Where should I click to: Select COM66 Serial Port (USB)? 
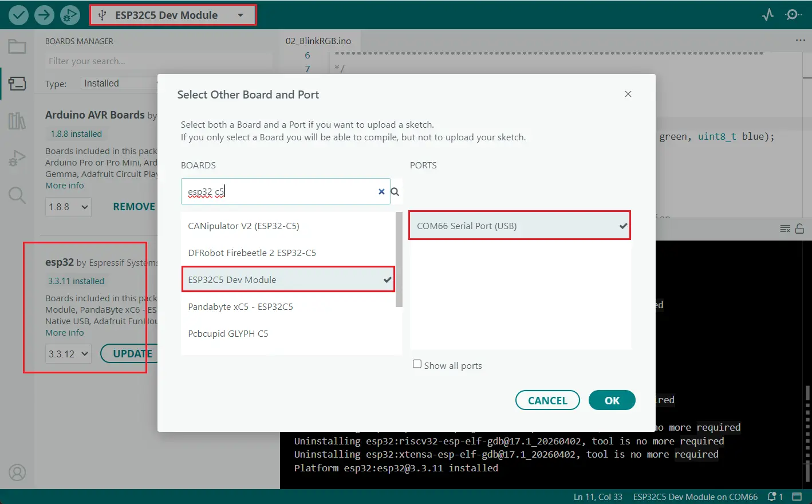[x=520, y=226]
